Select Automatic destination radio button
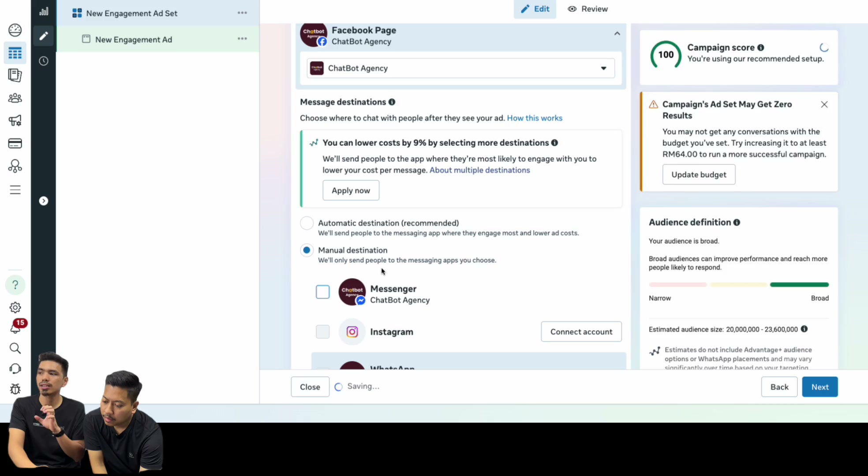This screenshot has height=476, width=868. [307, 223]
